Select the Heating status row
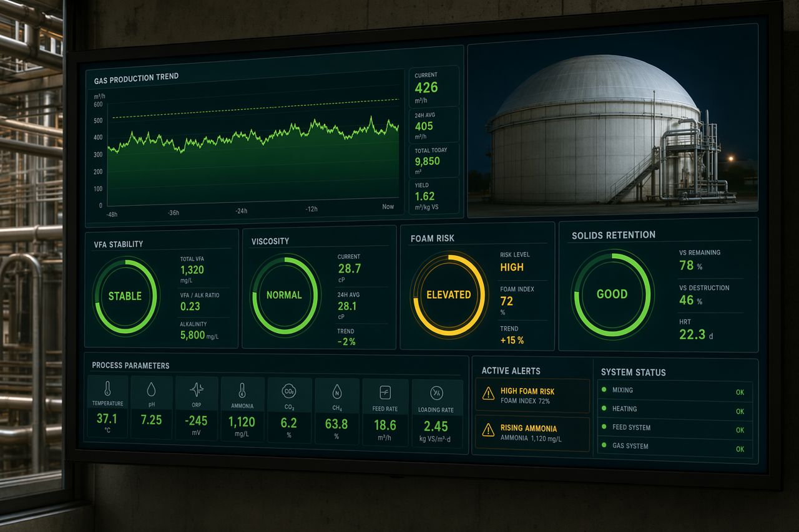 (x=675, y=410)
